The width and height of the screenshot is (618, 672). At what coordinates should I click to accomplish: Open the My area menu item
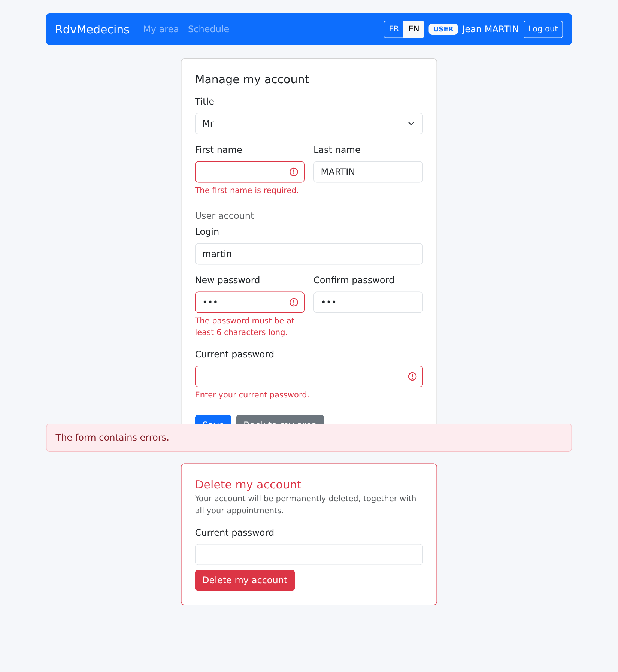(x=161, y=29)
